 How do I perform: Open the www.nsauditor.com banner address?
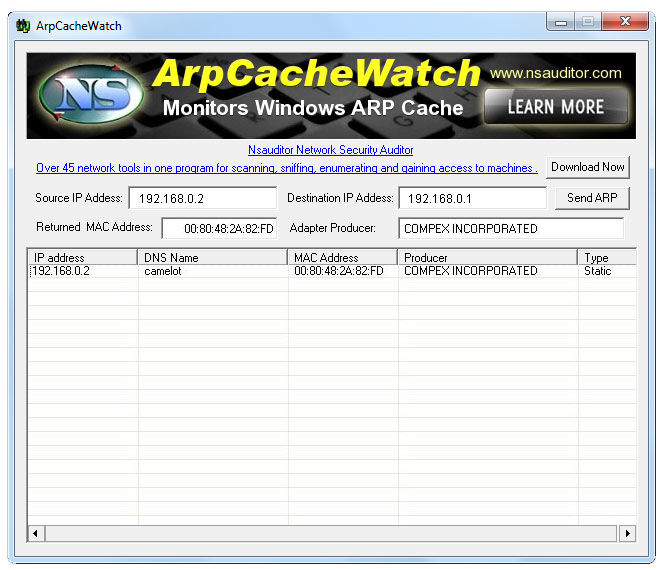pos(555,73)
